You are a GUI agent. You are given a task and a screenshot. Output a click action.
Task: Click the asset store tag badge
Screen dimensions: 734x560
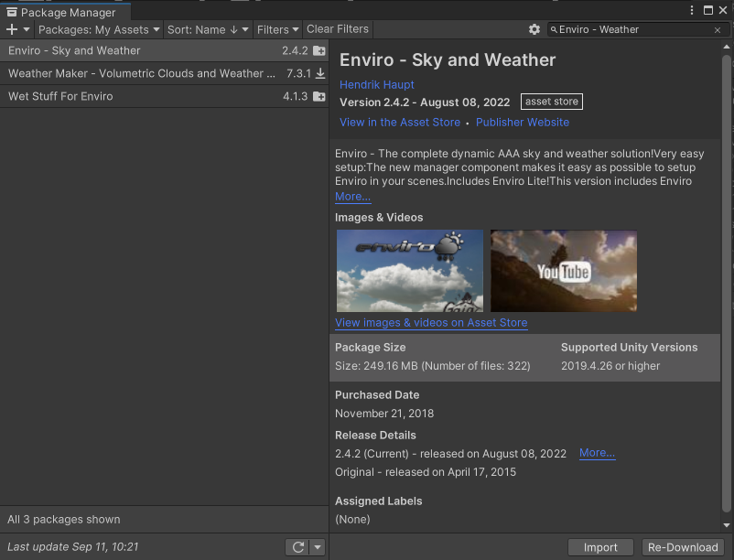coord(552,102)
